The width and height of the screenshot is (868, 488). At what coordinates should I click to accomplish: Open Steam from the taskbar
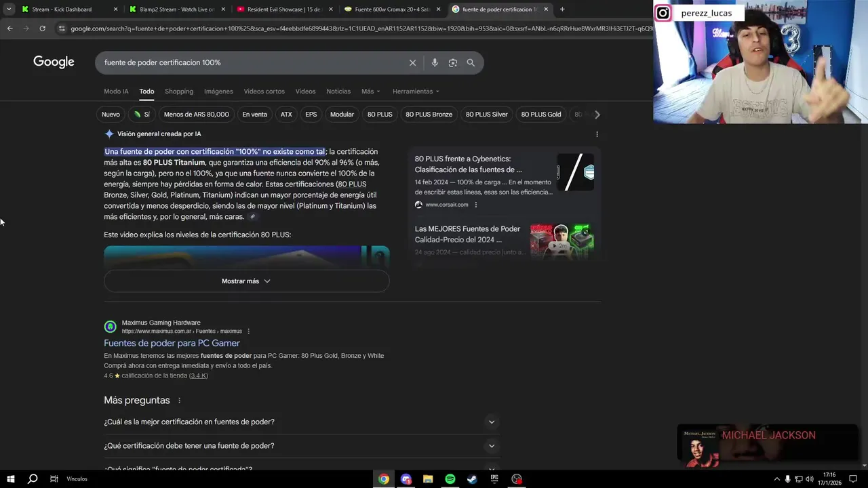tap(472, 479)
